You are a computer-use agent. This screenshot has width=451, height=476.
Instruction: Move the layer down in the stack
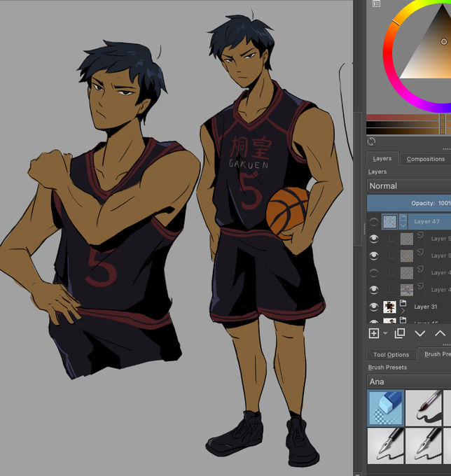point(419,334)
